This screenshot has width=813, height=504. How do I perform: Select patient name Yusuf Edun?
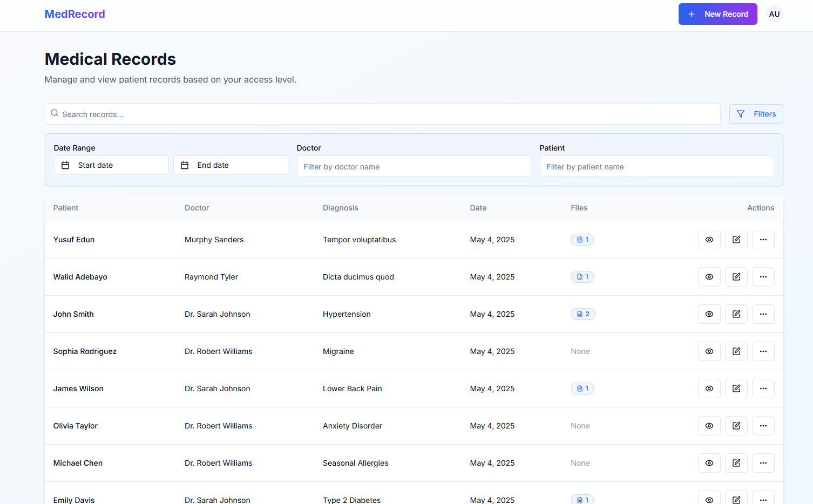[x=74, y=240]
